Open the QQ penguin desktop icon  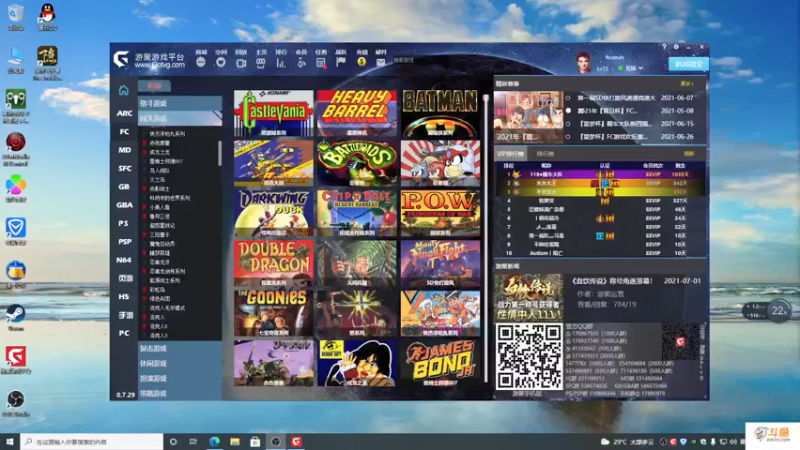(x=47, y=17)
